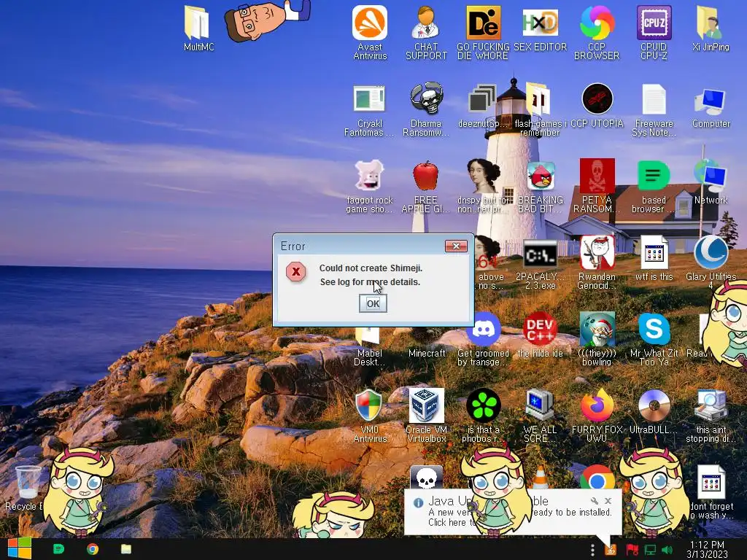Screen dimensions: 747x560
Task: Click the red error X icon in dialog
Action: coord(296,271)
